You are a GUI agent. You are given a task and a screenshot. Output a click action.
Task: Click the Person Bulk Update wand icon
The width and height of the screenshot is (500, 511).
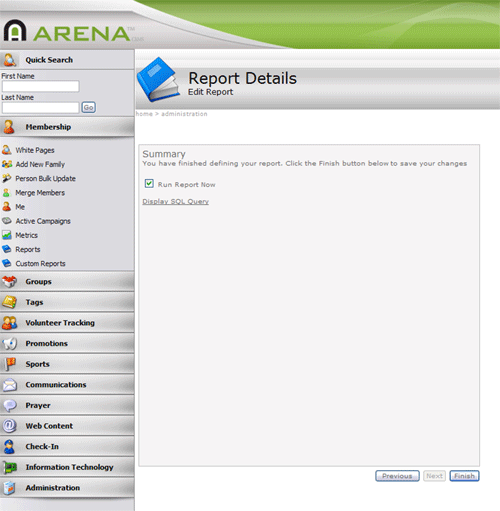(x=7, y=178)
